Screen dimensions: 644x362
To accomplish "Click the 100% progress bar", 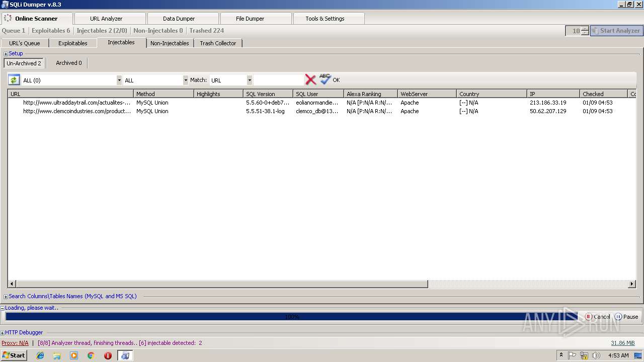I will pyautogui.click(x=292, y=317).
